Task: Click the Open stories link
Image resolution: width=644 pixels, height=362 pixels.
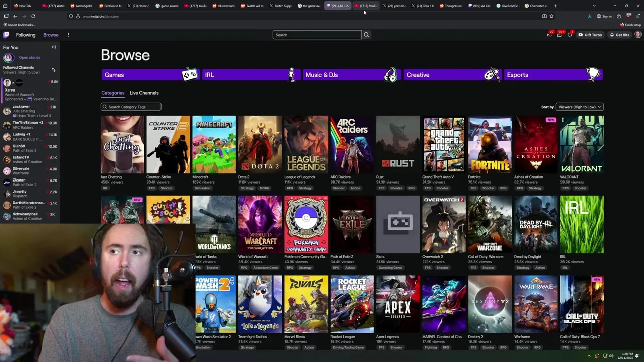Action: tap(30, 58)
